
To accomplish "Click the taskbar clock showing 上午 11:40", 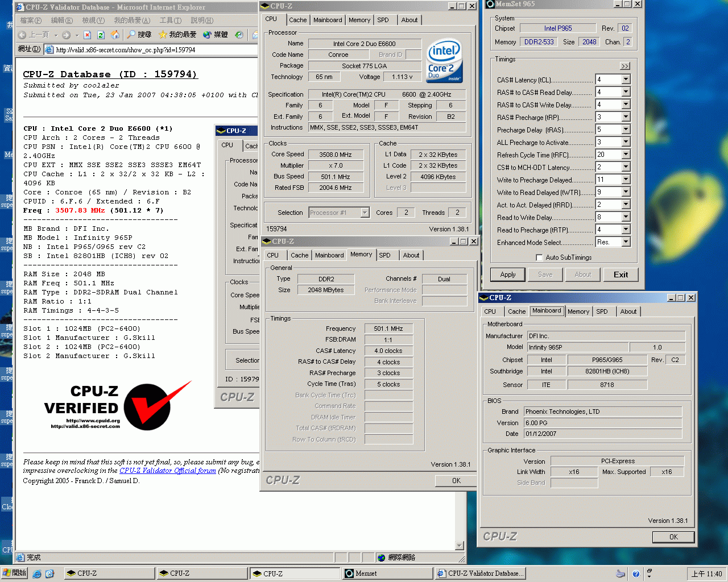I will (x=706, y=573).
